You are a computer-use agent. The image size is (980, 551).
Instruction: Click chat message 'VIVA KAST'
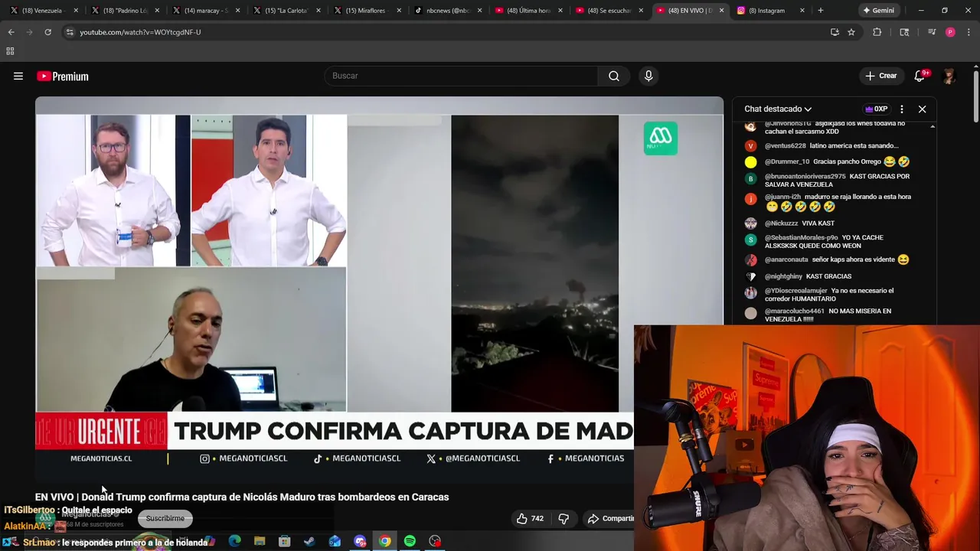(x=818, y=223)
